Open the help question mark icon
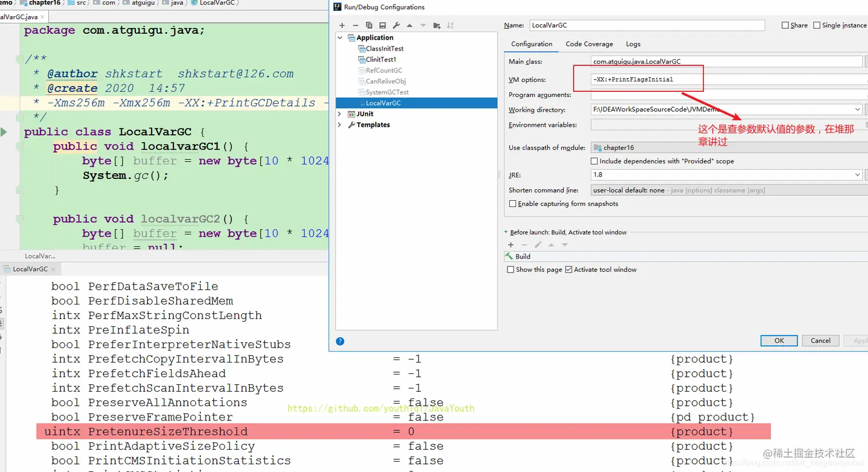868x472 pixels. 340,341
